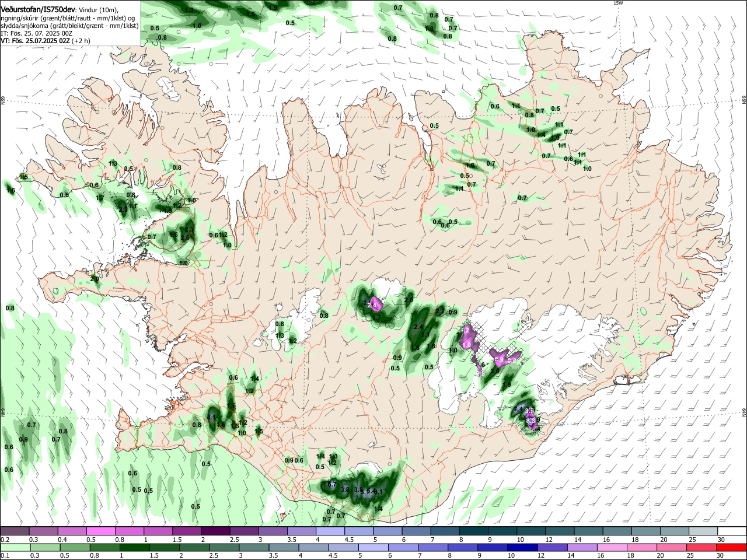The height and width of the screenshot is (560, 747).
Task: Pick the lower-row swatch between 3 and 3.5
Action: pyautogui.click(x=254, y=547)
